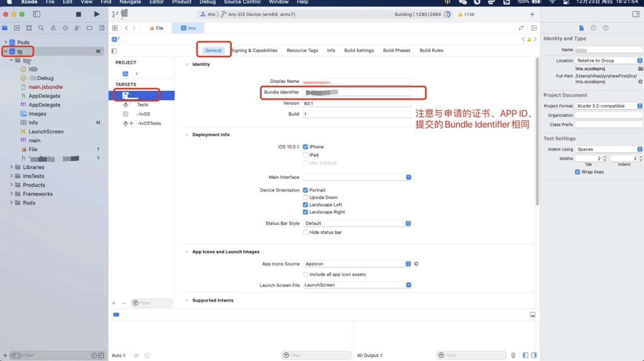Open the All Output selector
The height and width of the screenshot is (361, 644).
pos(370,356)
